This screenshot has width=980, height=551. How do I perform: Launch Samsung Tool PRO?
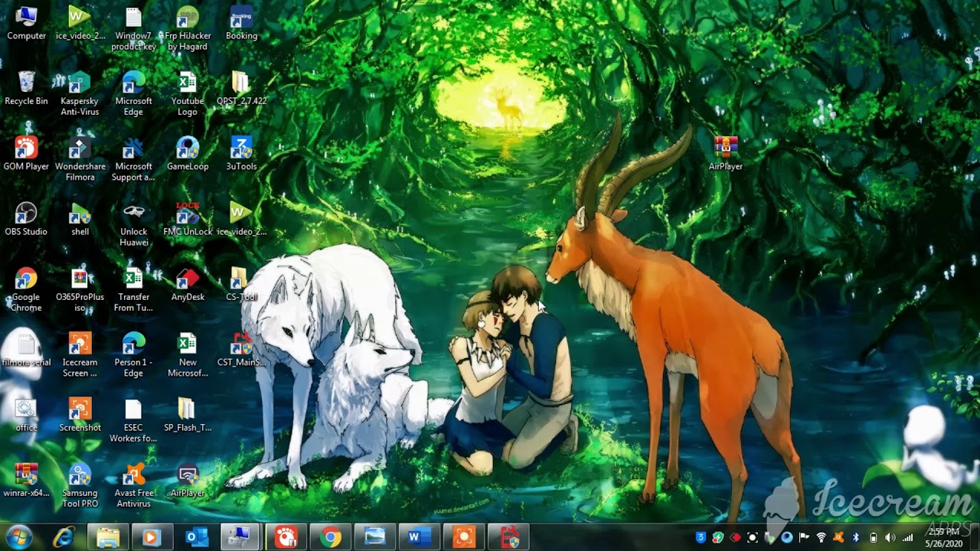click(x=80, y=485)
